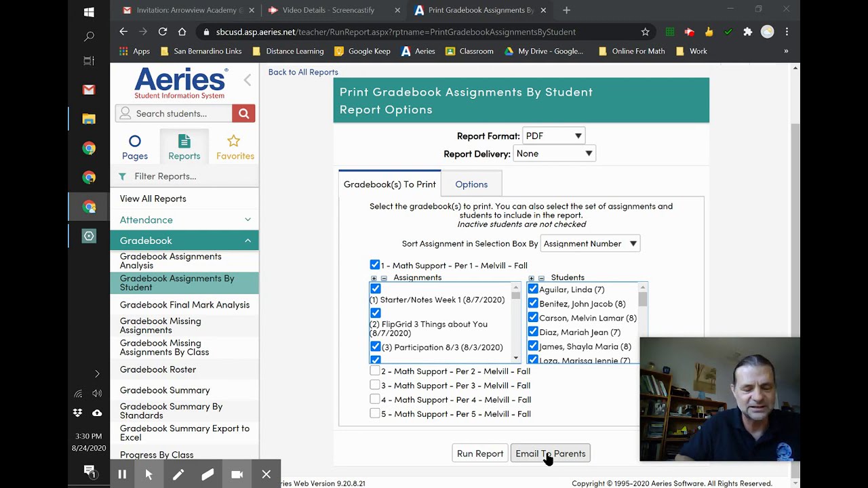Click the Search students input field
The width and height of the screenshot is (868, 488).
pos(174,114)
